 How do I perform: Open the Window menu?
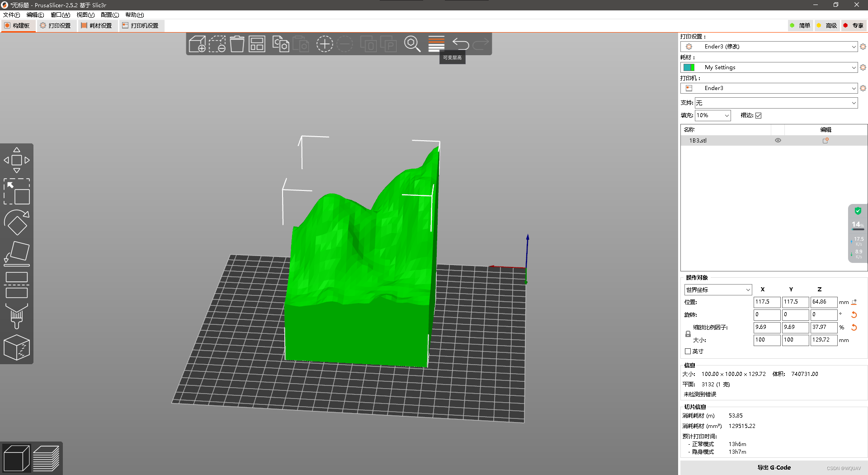(x=60, y=15)
